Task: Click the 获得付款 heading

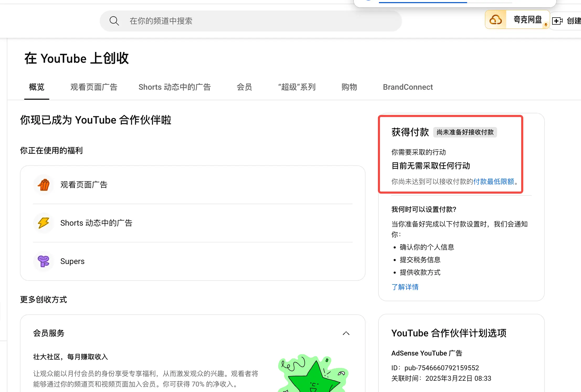Action: [x=410, y=132]
